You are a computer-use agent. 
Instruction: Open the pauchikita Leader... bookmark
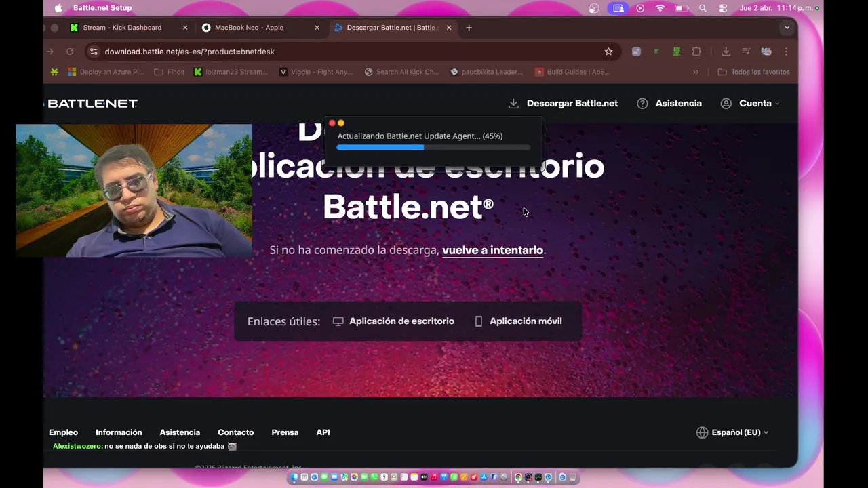[487, 72]
